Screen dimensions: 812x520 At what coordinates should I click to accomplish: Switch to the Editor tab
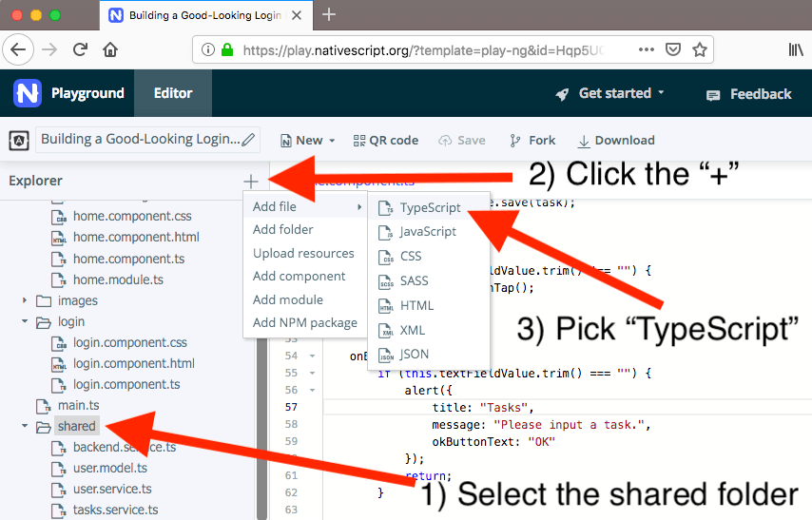click(x=172, y=93)
